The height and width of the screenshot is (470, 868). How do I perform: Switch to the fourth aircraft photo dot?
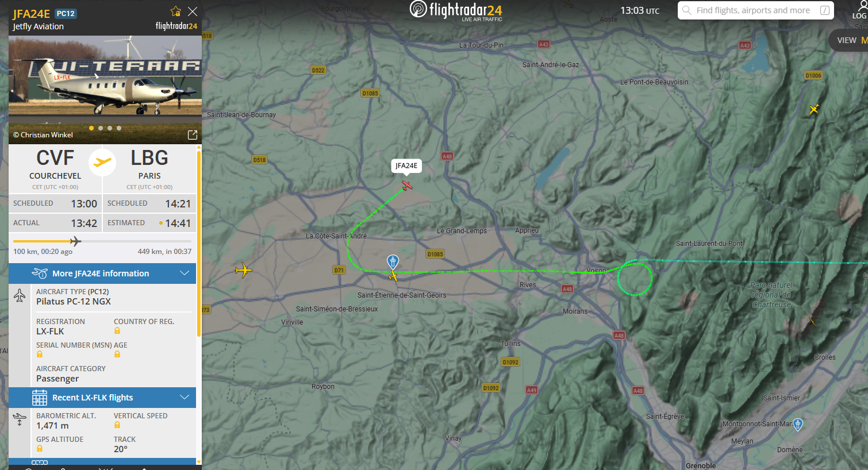tap(119, 128)
